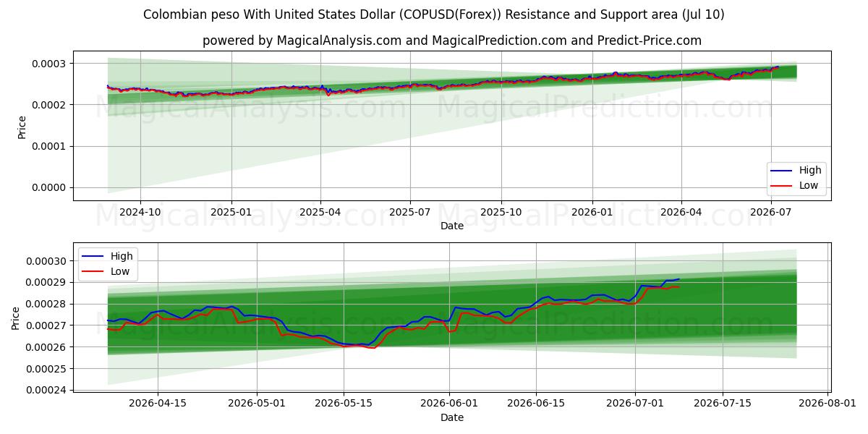Click the bottom chart date 2026-06-01
868x434 pixels.
point(450,404)
